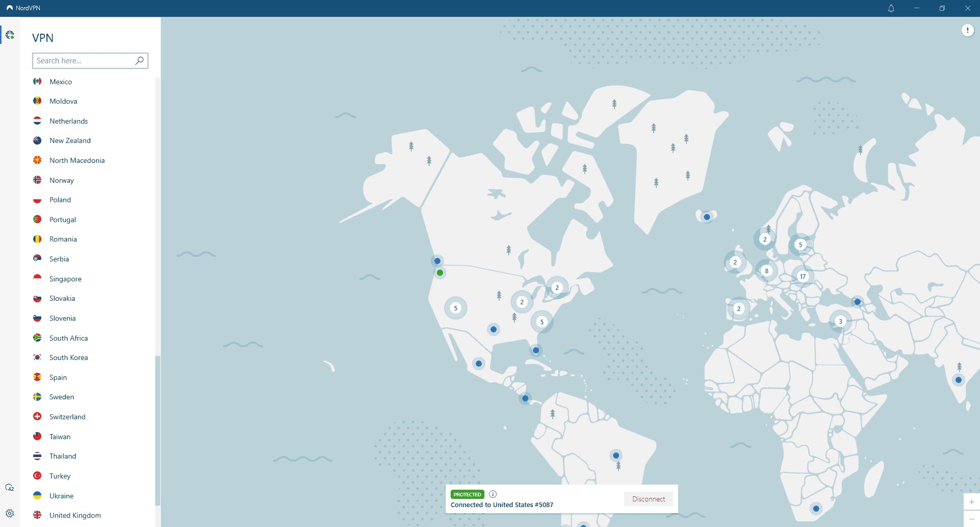Click the Switzerland flag icon
The image size is (980, 527).
point(37,417)
